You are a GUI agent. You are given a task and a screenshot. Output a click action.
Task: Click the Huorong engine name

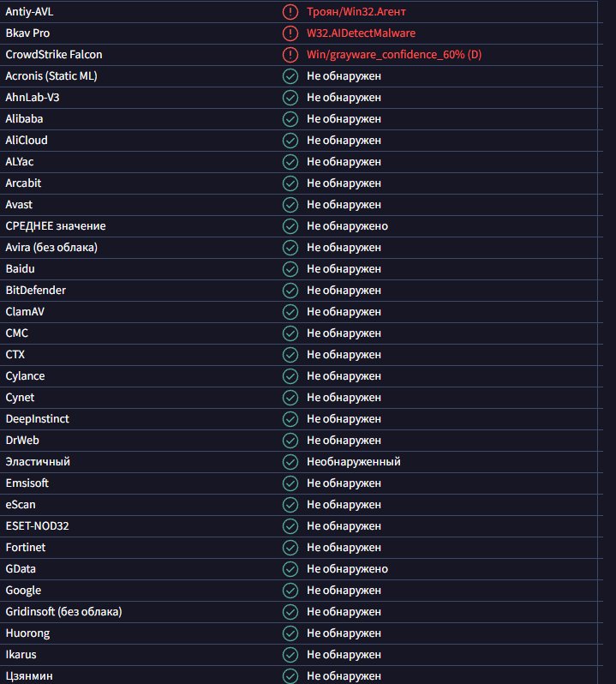click(27, 633)
